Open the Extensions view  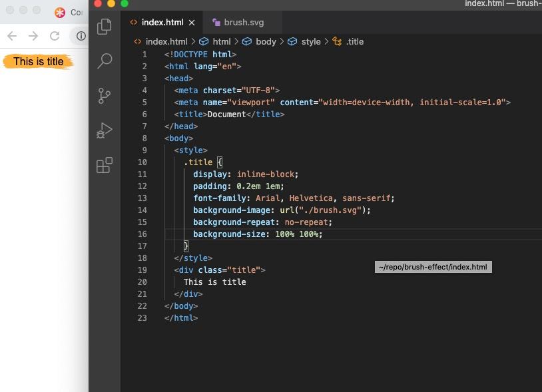click(104, 165)
